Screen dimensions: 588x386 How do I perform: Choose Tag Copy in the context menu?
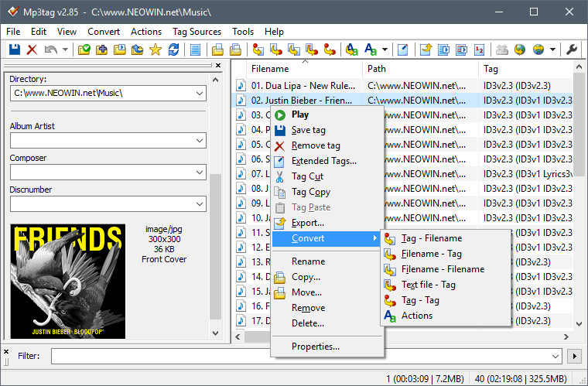pyautogui.click(x=327, y=192)
